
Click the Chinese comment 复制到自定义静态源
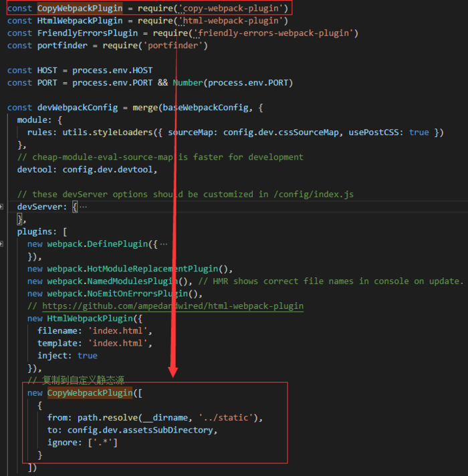click(76, 380)
